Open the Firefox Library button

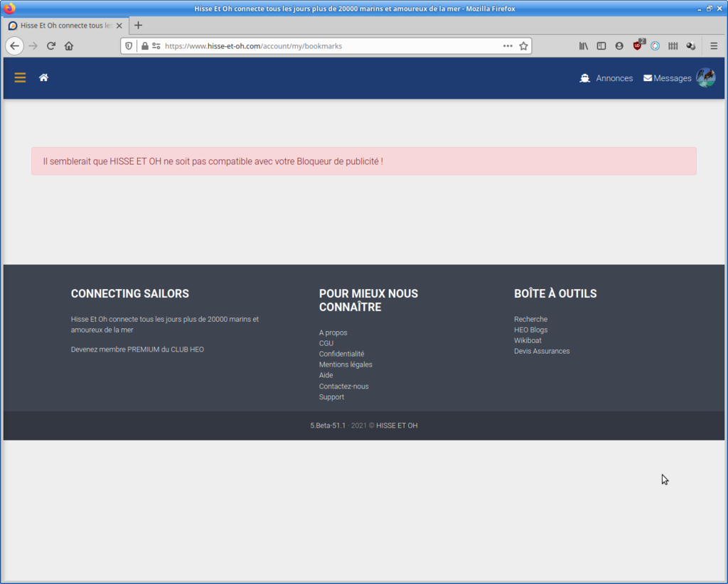click(584, 46)
